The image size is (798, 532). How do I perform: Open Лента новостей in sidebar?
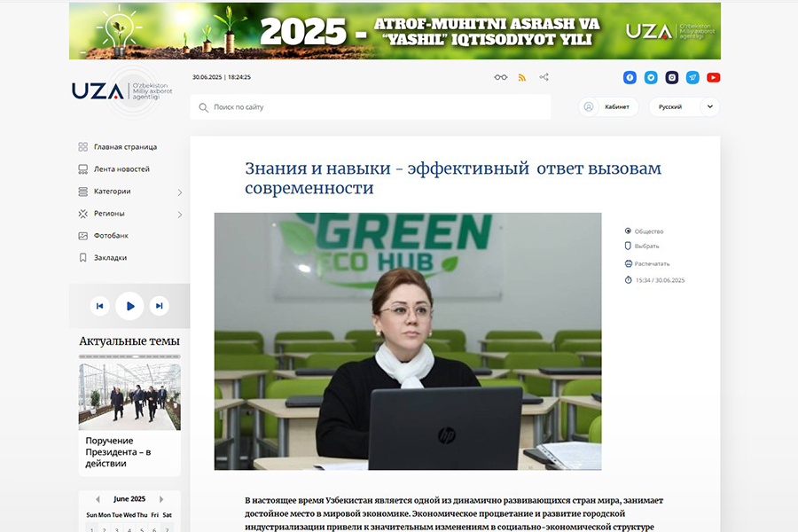click(x=121, y=169)
